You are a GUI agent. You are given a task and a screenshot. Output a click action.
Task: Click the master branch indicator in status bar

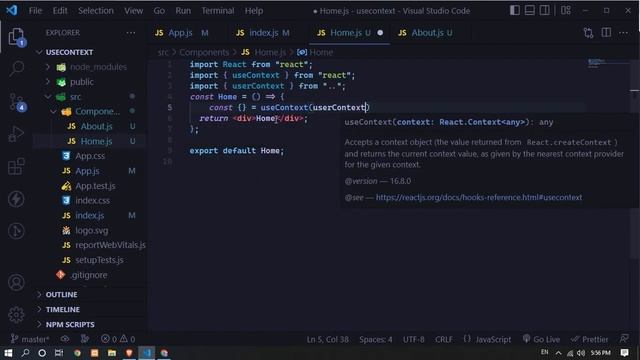point(30,339)
